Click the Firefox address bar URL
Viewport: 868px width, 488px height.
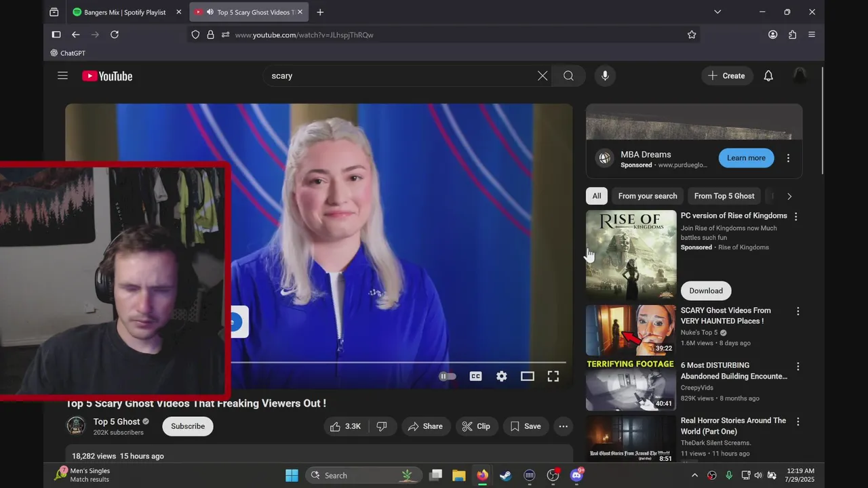[304, 35]
